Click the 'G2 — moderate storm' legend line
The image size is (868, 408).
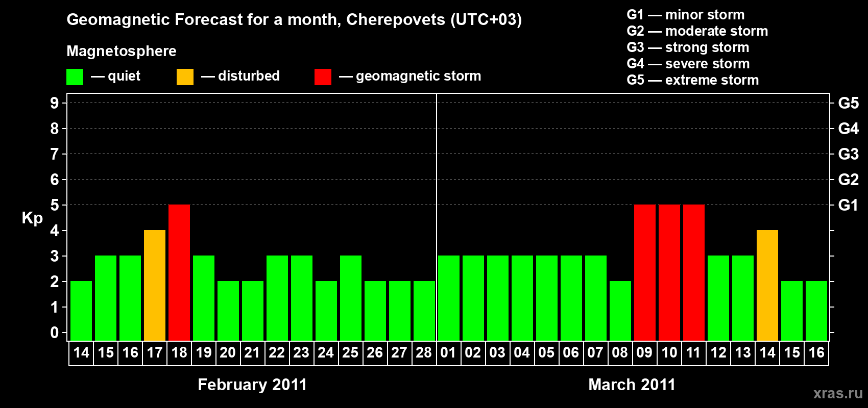coord(697,31)
